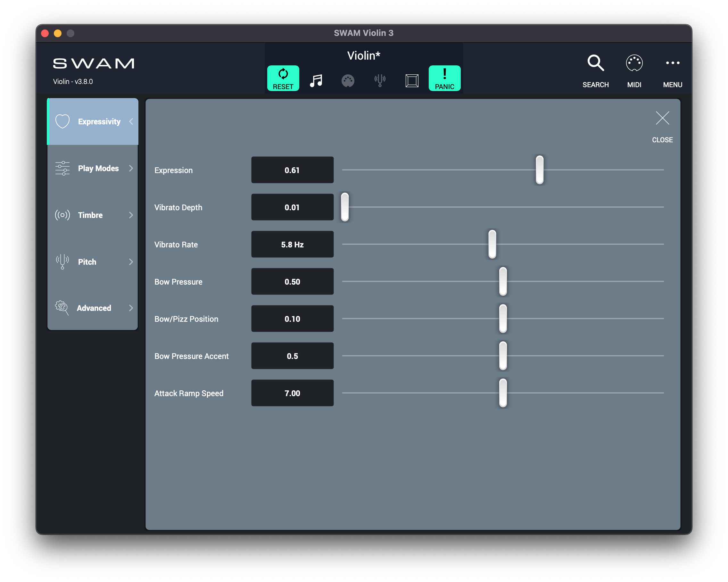The height and width of the screenshot is (582, 728).
Task: Open the Search magnifier icon
Action: pos(595,63)
